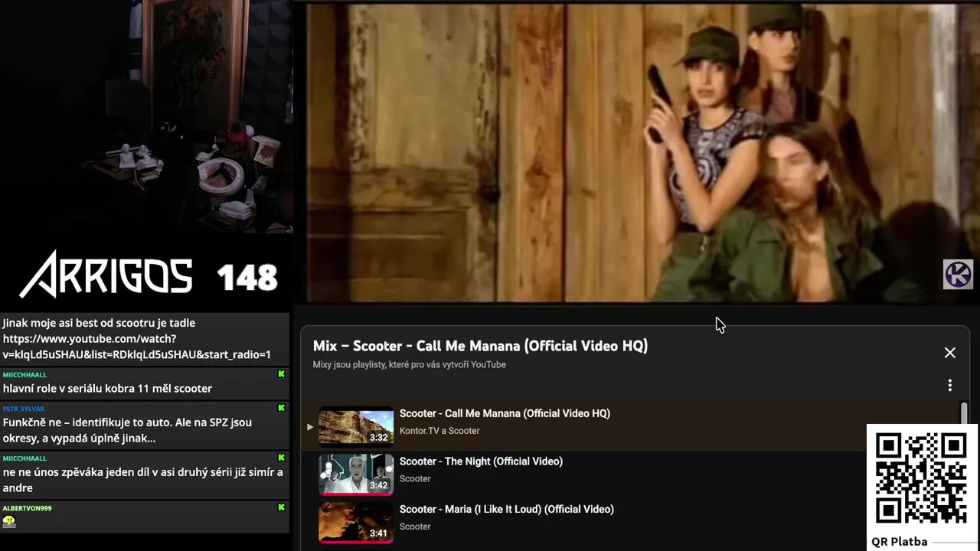Click 'Mixy jsou playlisty' description text
This screenshot has height=551, width=980.
(410, 365)
